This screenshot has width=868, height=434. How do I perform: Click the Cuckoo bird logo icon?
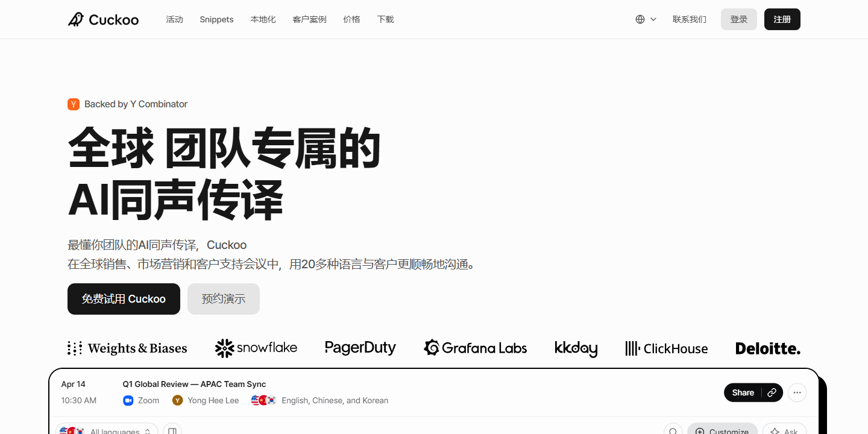point(75,19)
